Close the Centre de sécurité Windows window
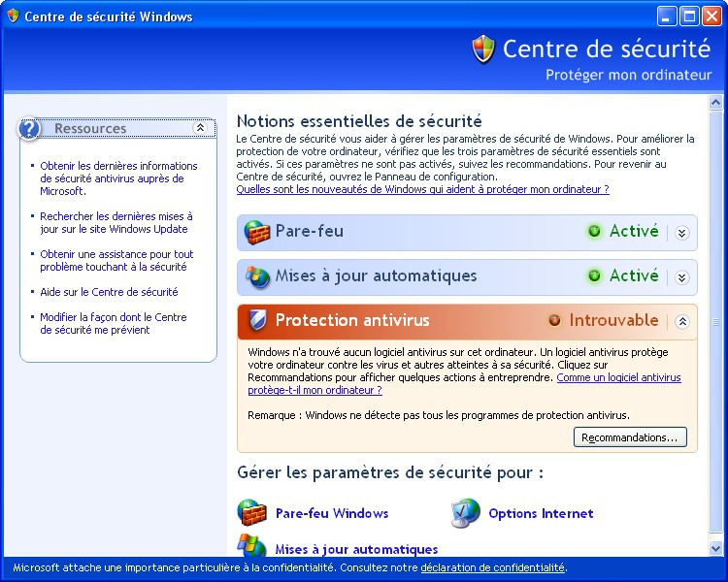The width and height of the screenshot is (728, 582). point(711,16)
